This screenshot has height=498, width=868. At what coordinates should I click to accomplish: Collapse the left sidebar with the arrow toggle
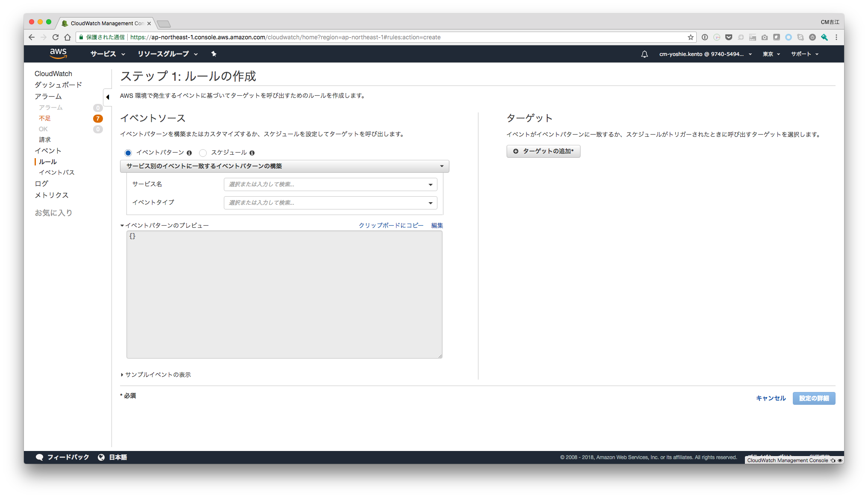click(x=107, y=97)
